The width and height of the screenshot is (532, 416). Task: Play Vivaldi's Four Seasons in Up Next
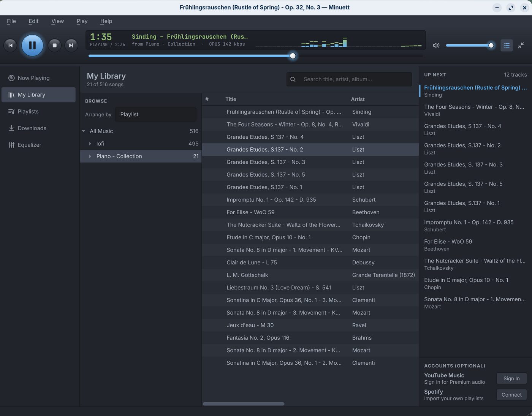pos(475,110)
